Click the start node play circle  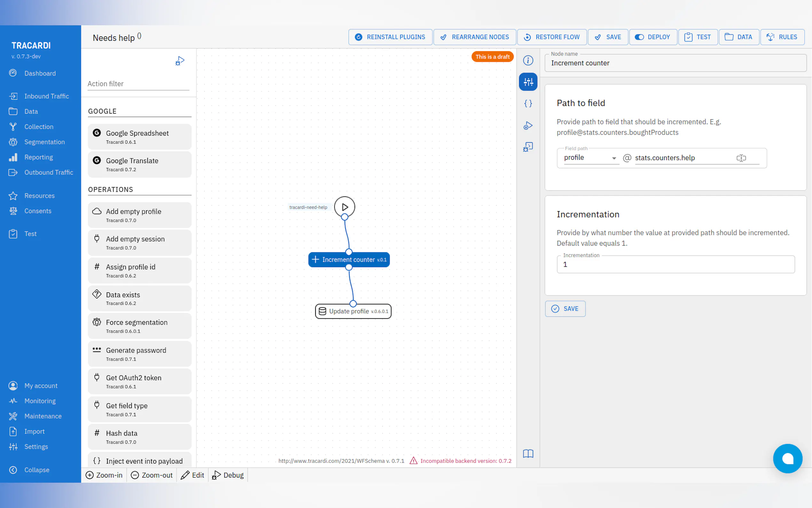click(x=344, y=207)
